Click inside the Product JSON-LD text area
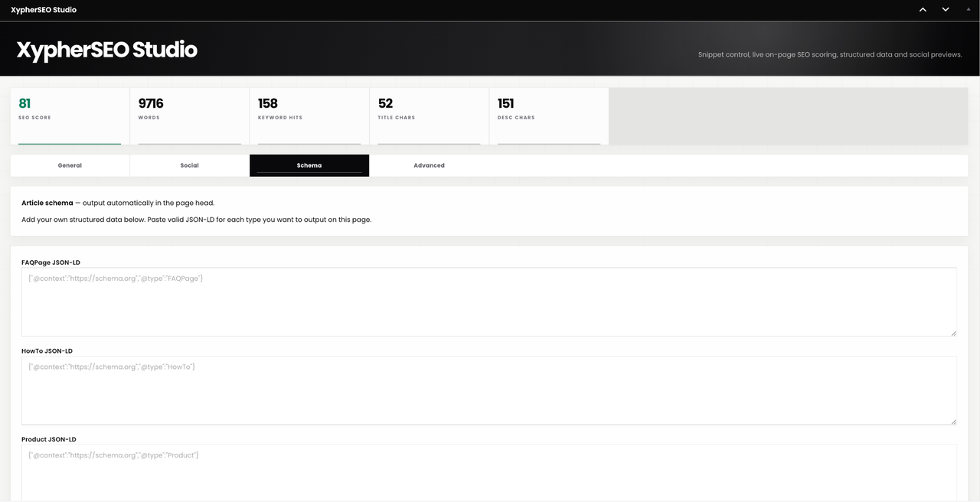This screenshot has height=502, width=980. click(489, 473)
